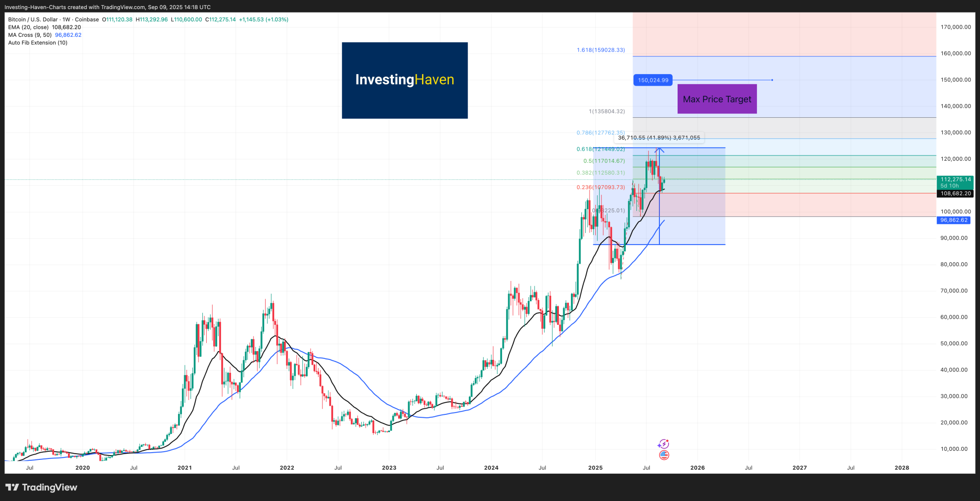
Task: Click the 36,710.55 (41.89%) measurement tooltip
Action: pos(659,137)
